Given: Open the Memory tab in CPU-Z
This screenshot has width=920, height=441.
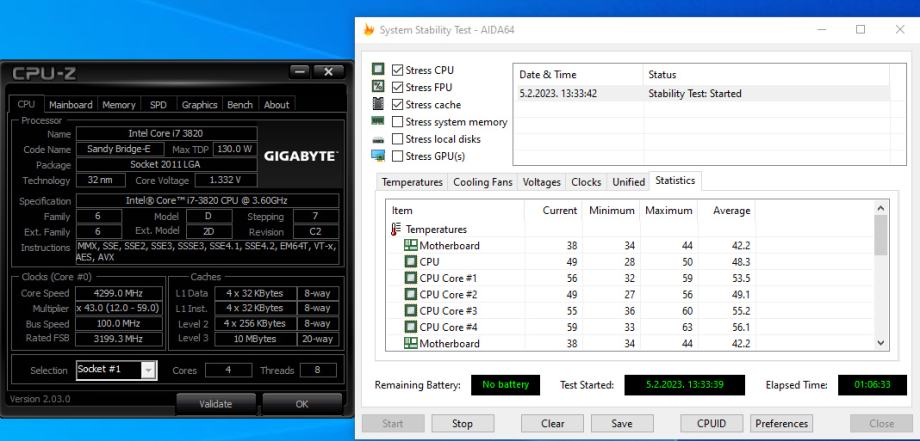Looking at the screenshot, I should click(x=119, y=105).
